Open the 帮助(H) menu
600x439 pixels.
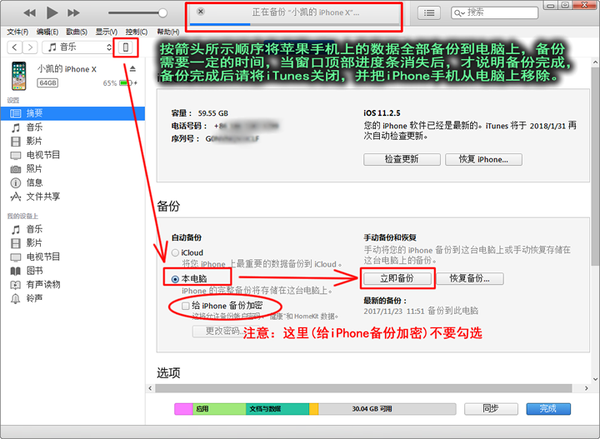coord(168,32)
